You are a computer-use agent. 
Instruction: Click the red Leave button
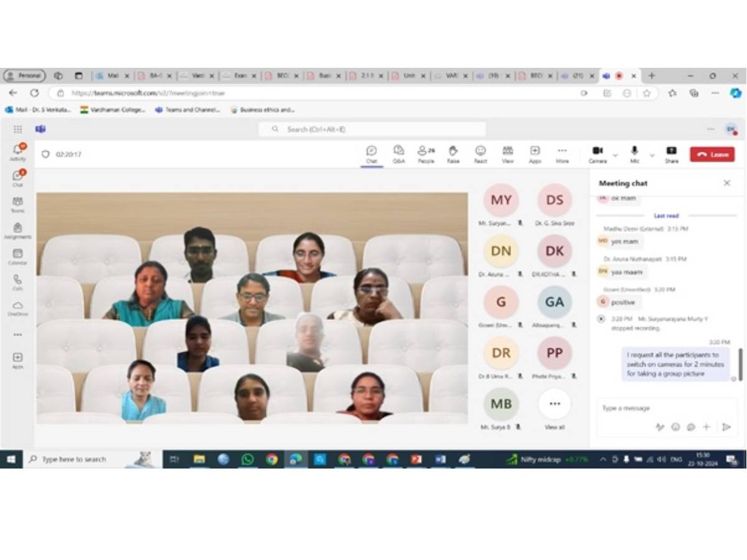coord(712,154)
